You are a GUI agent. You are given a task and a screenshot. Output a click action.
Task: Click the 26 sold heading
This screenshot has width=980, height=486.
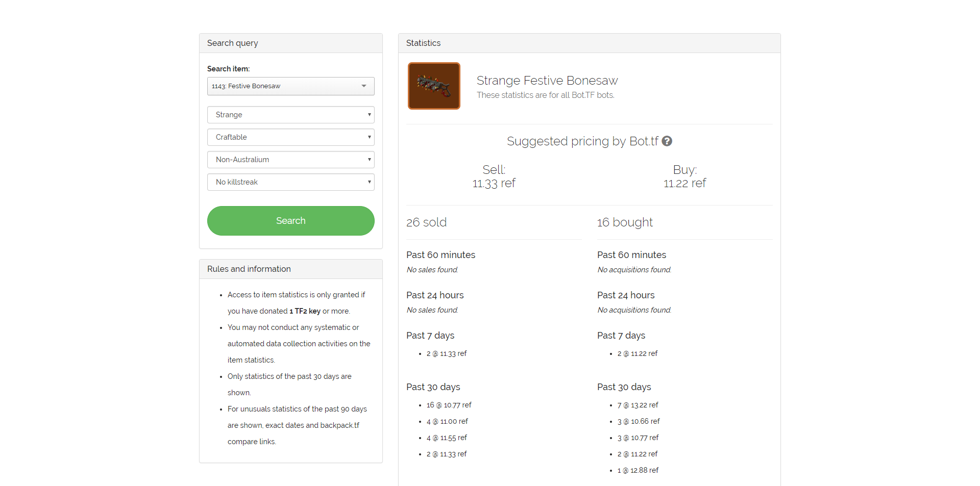point(427,222)
